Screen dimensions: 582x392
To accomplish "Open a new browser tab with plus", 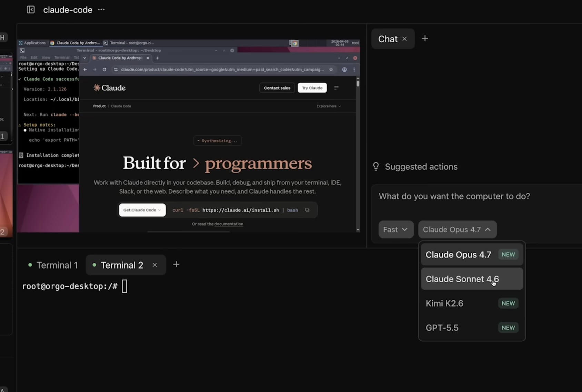I will click(157, 58).
